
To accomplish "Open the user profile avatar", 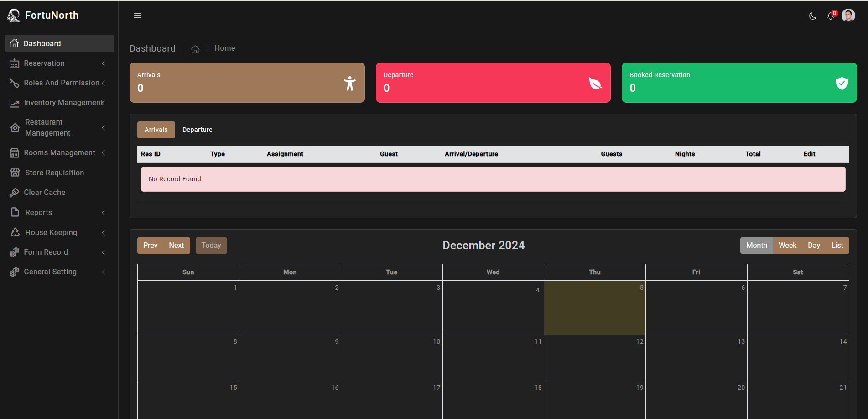I will click(848, 16).
